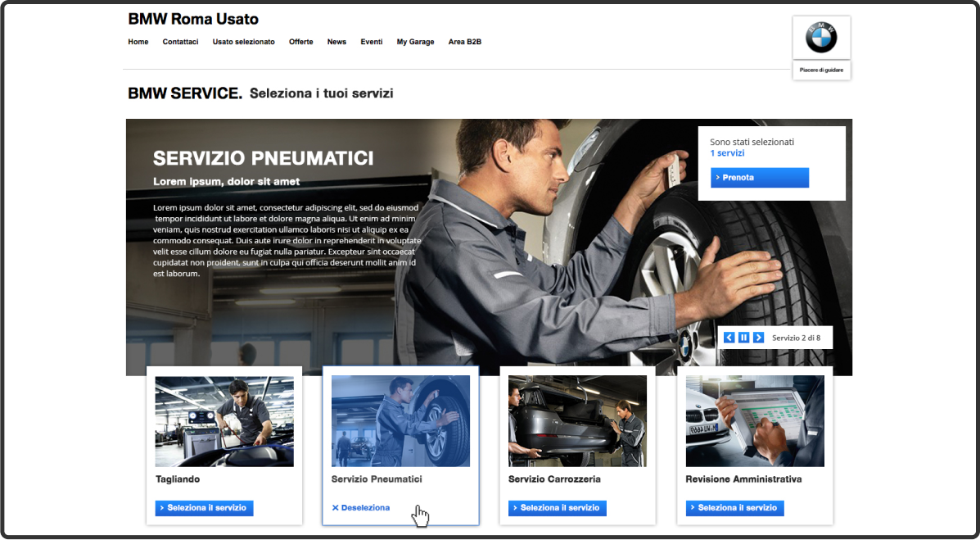Click the 'Servizio Carrozzeria' card title
Screen dimensions: 980x540
(x=554, y=479)
